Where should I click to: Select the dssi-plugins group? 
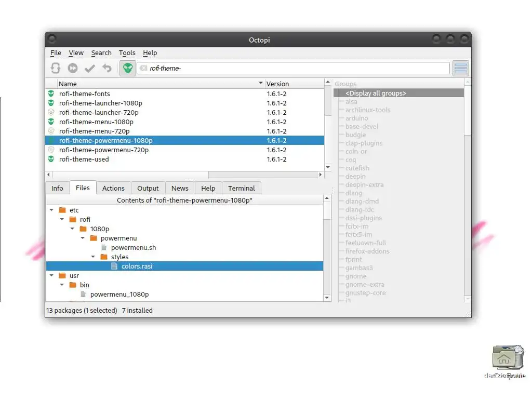(x=364, y=218)
